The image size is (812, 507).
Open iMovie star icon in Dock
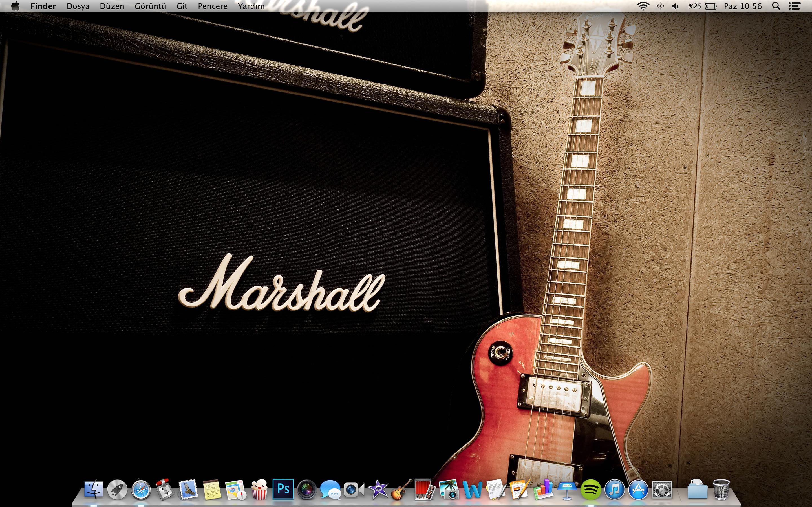click(378, 490)
